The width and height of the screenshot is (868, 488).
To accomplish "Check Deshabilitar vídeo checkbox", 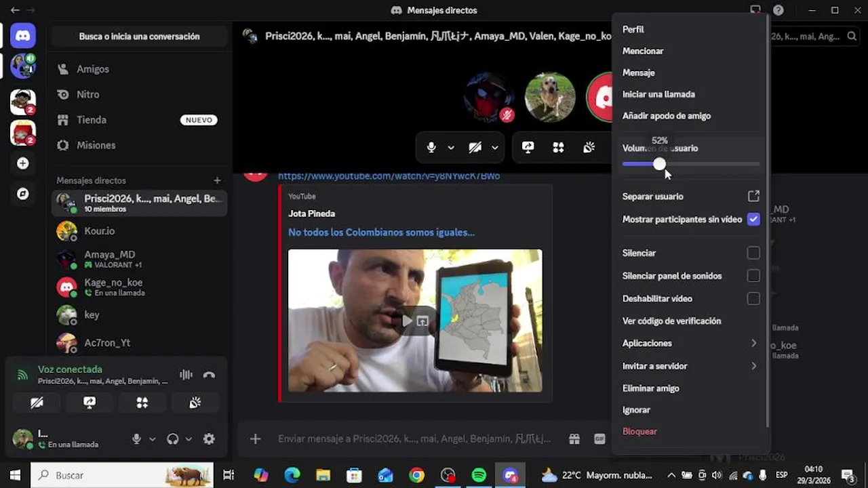I will pos(753,298).
